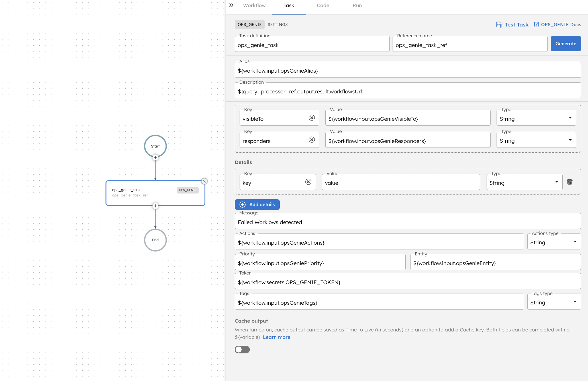Viewport: 588px width, 381px height.
Task: Open Type dropdown for visibleTo
Action: click(x=536, y=118)
